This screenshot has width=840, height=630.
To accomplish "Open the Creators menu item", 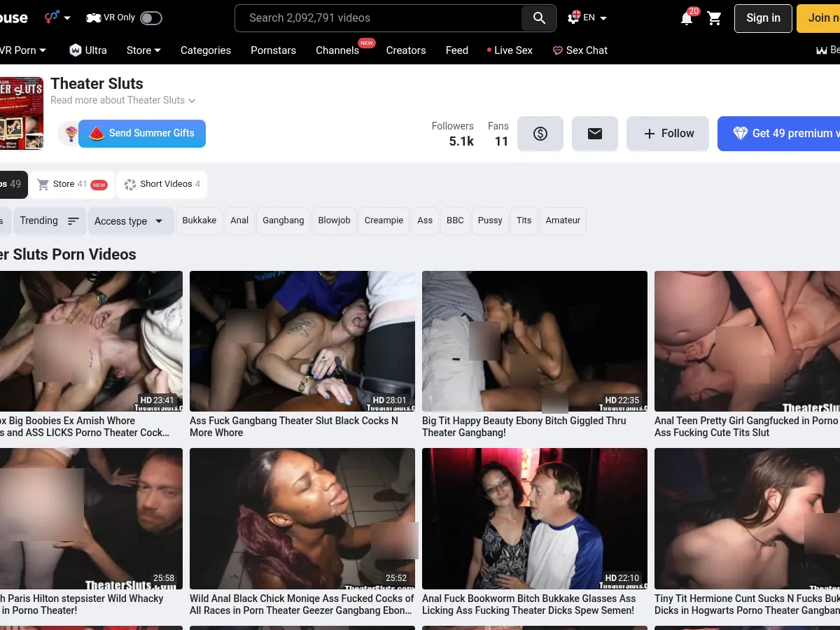I will pos(406,50).
